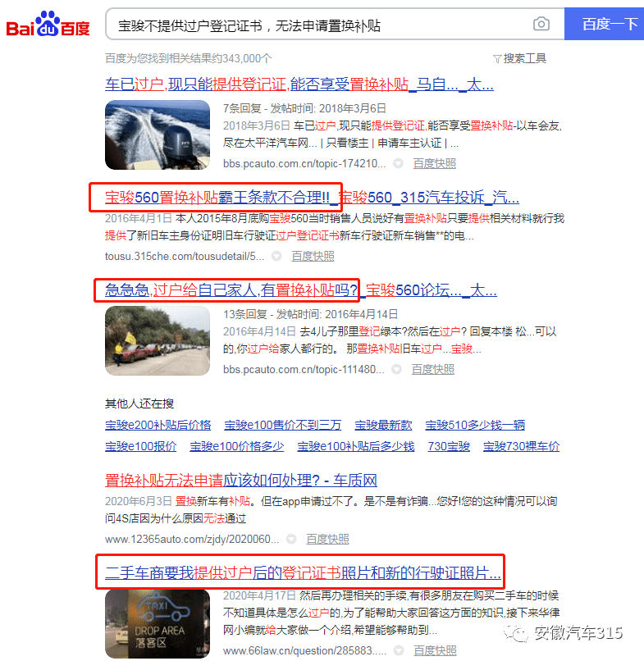The height and width of the screenshot is (661, 644).
Task: Click text 7条回复 - 发帖时间: 2018年3月6日
Action: [x=304, y=108]
